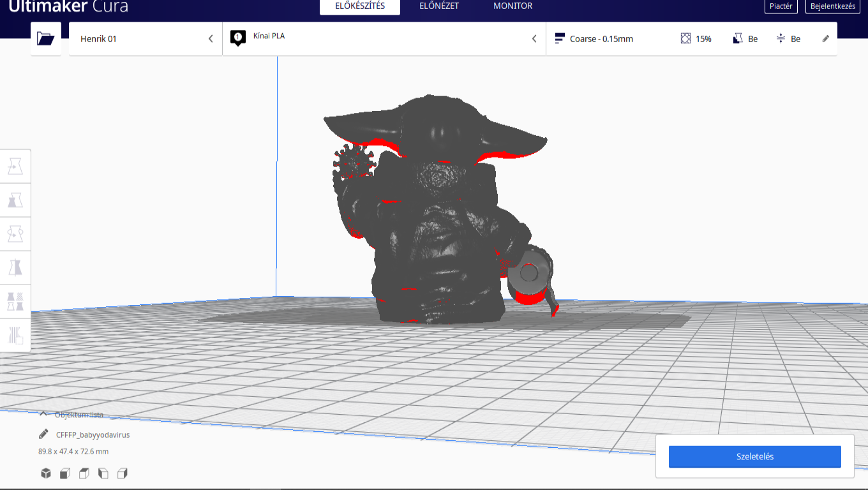Switch to right view cube icon
The image size is (868, 490).
click(x=123, y=473)
